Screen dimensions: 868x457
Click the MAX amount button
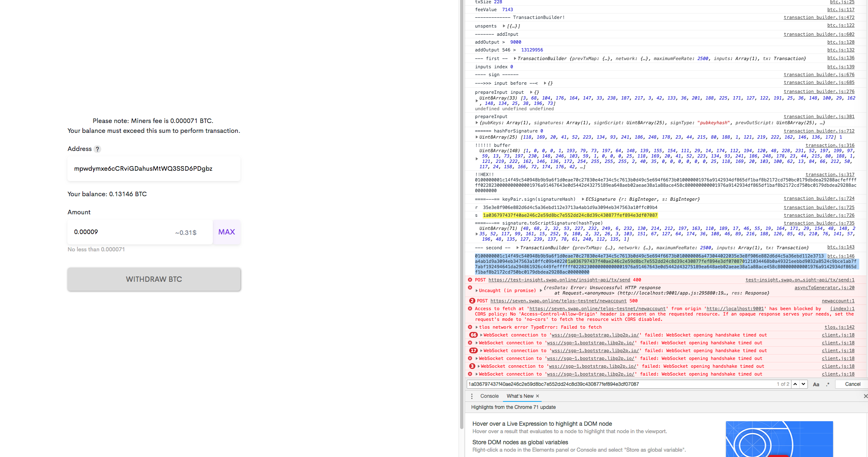tap(226, 232)
